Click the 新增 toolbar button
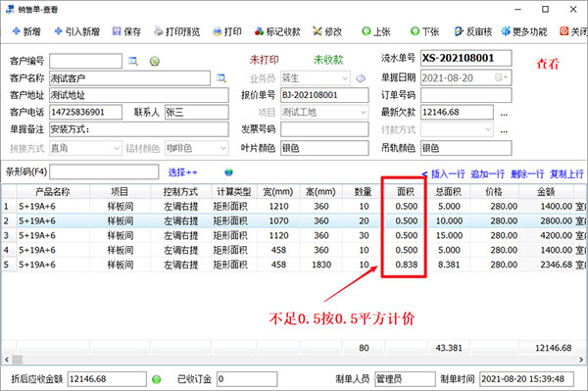The image size is (588, 391). pos(26,31)
